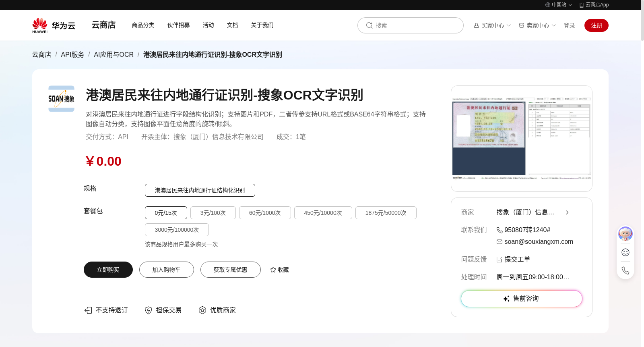Click the smiley feedback icon in sidebar
Screen dimensions: 644x347
click(x=625, y=252)
